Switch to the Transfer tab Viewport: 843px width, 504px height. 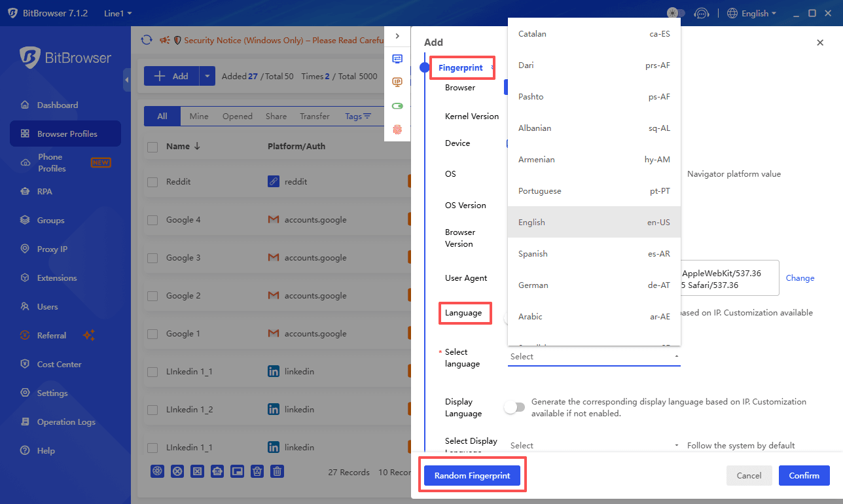315,117
